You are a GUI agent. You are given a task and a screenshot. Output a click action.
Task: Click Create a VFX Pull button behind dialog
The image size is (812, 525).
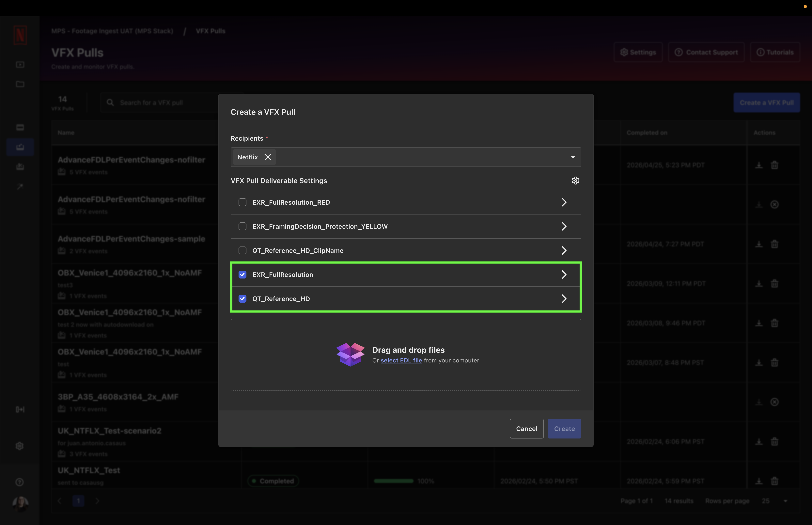coord(766,103)
